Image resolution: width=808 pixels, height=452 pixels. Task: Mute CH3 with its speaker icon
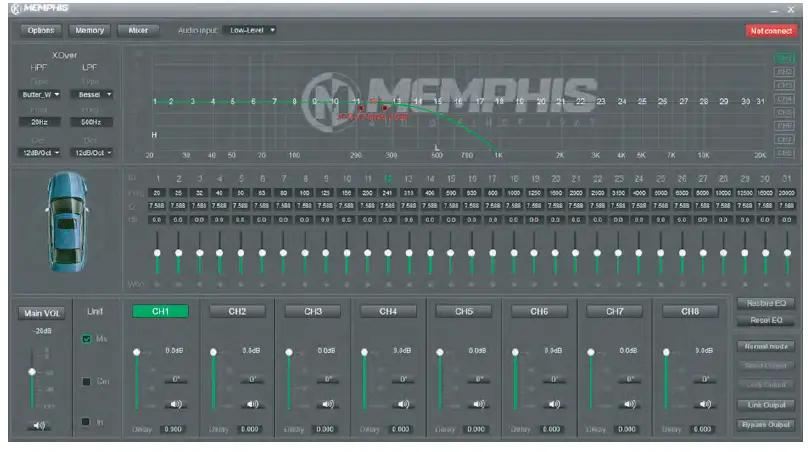[x=328, y=404]
